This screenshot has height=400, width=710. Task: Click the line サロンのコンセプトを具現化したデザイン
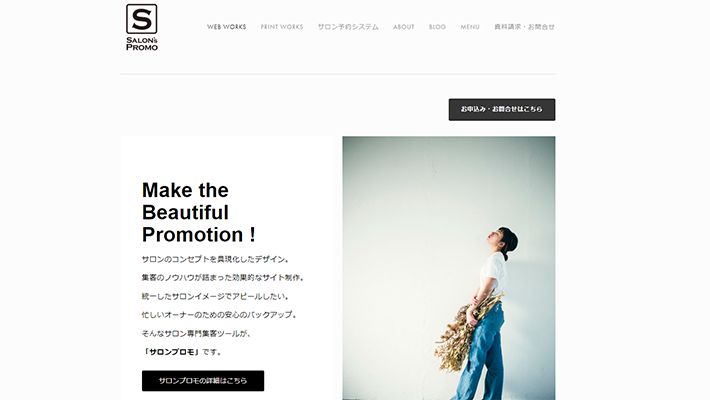[215, 259]
